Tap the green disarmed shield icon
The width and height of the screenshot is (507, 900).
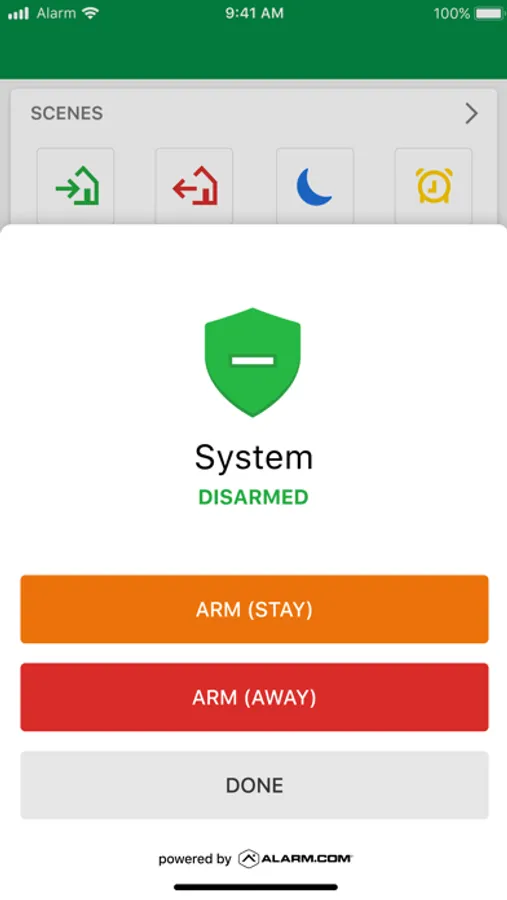coord(253,362)
